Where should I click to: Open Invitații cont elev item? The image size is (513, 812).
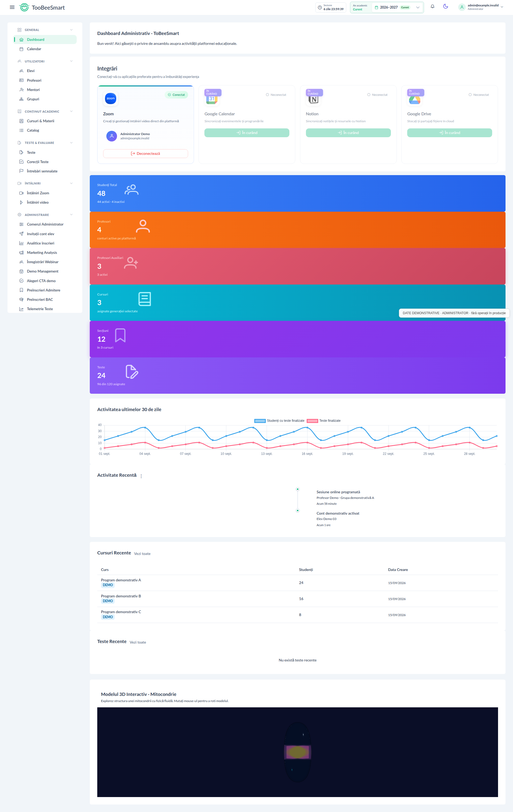coord(45,234)
